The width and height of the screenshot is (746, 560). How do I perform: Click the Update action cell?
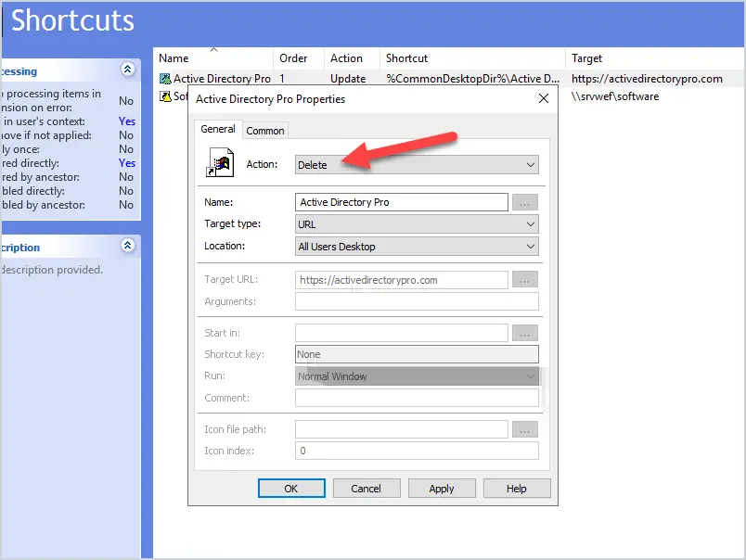click(348, 79)
